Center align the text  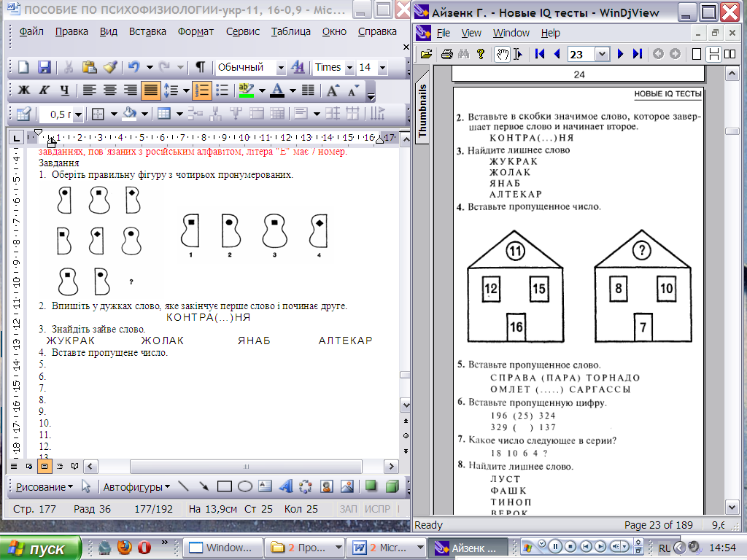(110, 90)
